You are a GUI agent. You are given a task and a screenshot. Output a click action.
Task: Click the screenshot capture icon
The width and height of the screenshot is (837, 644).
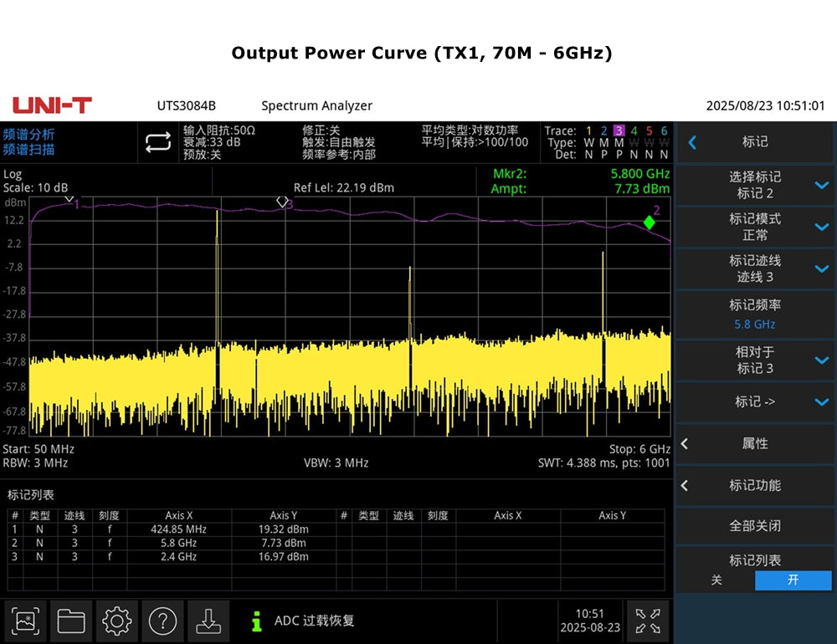tap(26, 621)
